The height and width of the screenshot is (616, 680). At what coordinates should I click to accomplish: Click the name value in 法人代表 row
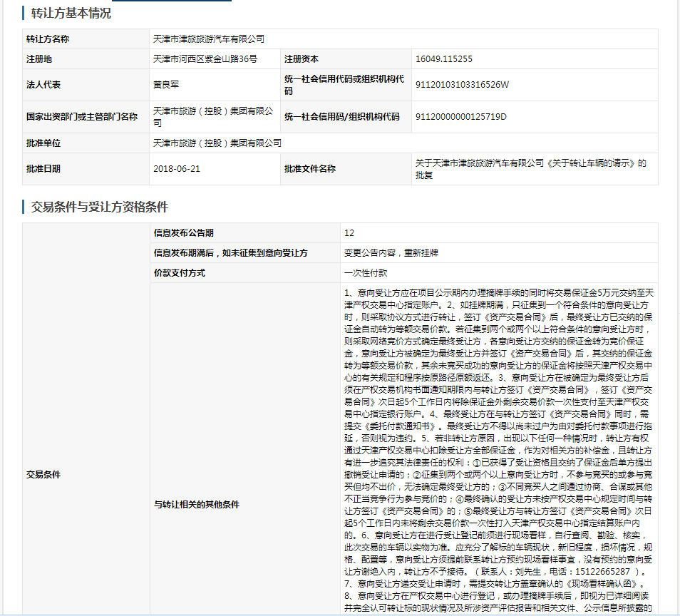166,85
